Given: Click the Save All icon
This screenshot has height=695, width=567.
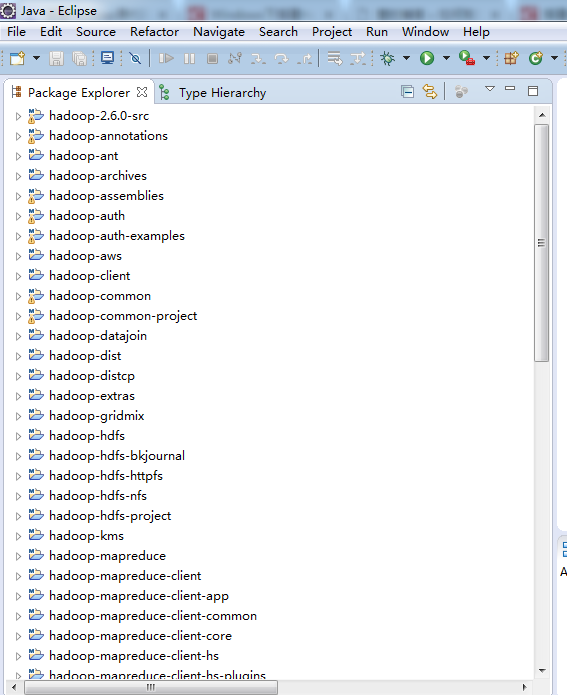Looking at the screenshot, I should point(79,58).
